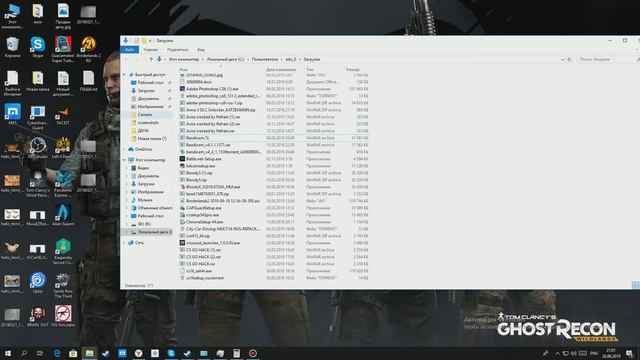Expand the OneDrive tree node
This screenshot has height=360, width=640.
pos(124,149)
